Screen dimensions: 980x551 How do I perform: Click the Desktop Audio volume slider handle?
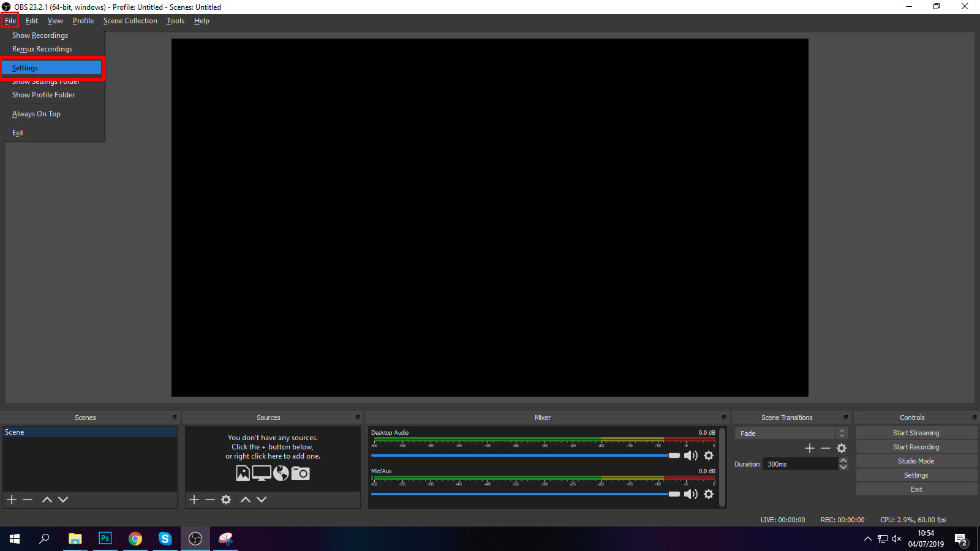click(674, 455)
